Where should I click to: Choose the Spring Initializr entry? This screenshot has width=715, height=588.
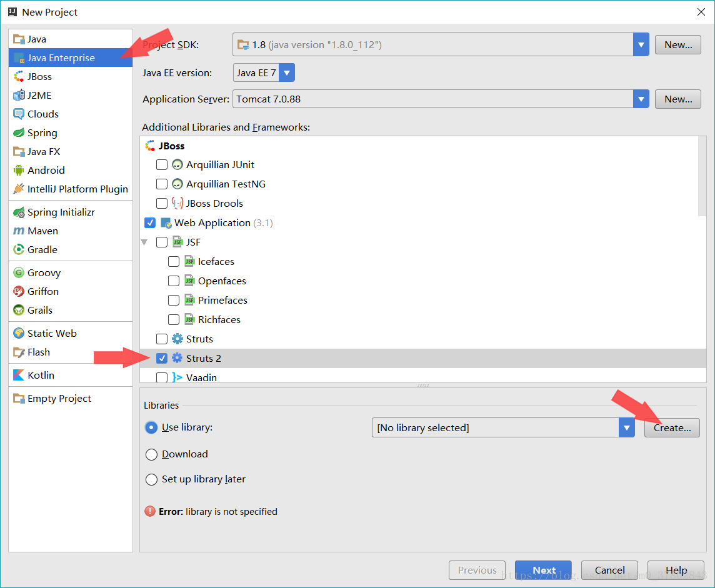[x=71, y=212]
